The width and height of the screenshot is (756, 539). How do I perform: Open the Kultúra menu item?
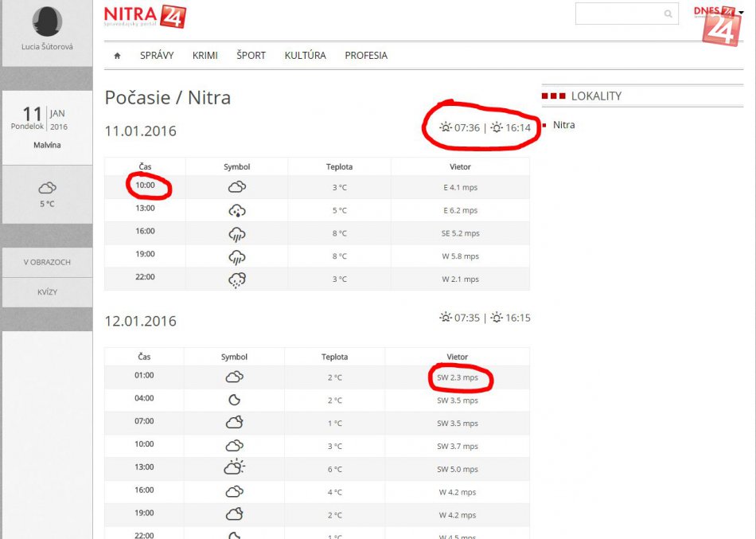coord(305,56)
